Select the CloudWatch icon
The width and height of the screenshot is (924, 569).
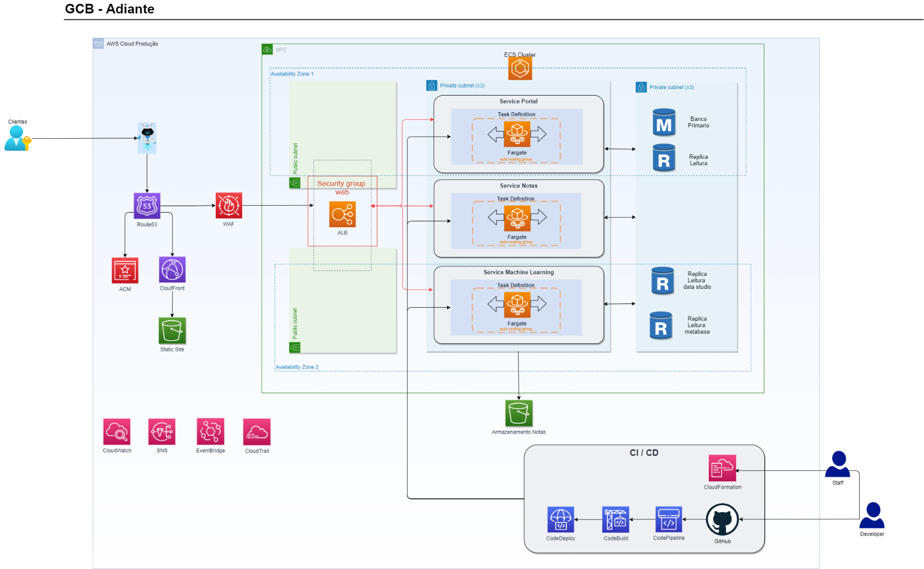pyautogui.click(x=117, y=432)
